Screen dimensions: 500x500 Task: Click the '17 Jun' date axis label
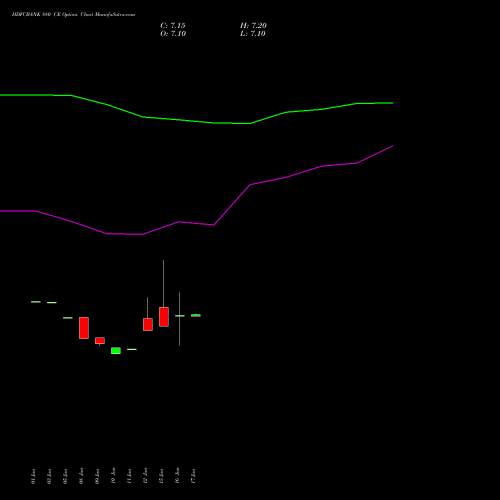click(x=193, y=476)
